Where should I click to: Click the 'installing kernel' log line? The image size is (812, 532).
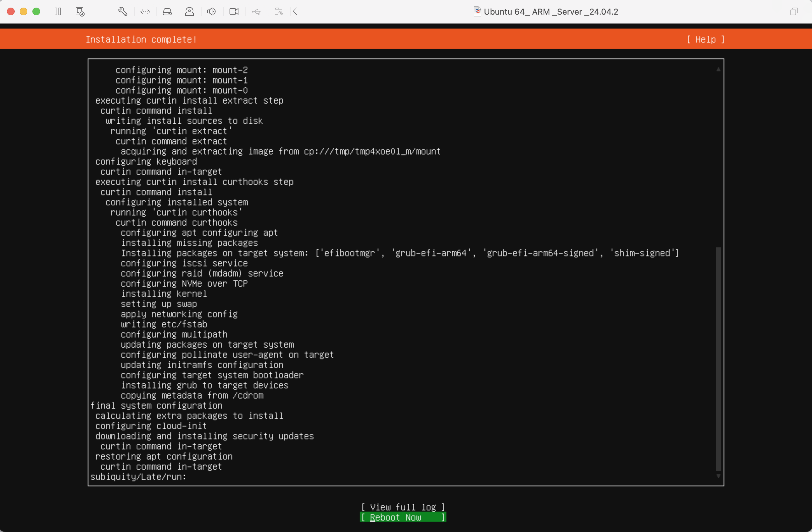(x=164, y=294)
